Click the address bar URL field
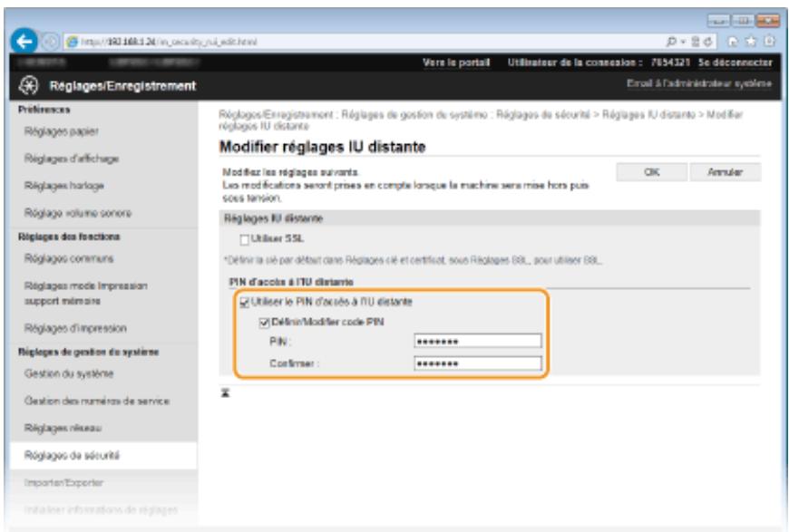The height and width of the screenshot is (532, 789). [362, 42]
